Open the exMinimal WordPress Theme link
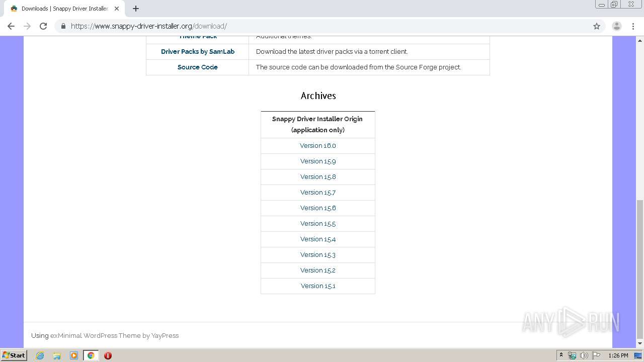This screenshot has width=644, height=362. coord(96,335)
